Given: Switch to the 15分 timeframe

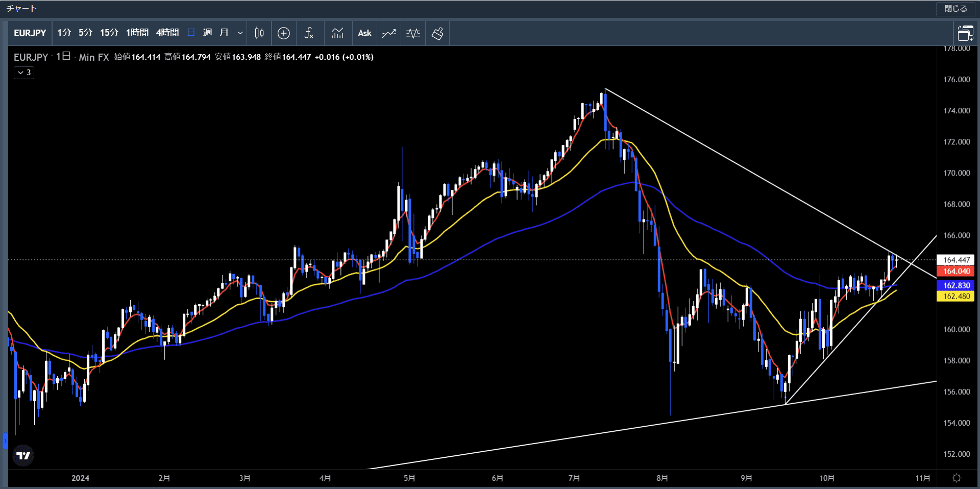Looking at the screenshot, I should [x=109, y=33].
